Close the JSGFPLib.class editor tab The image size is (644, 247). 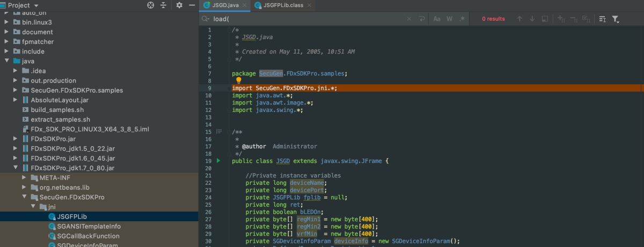(x=309, y=5)
